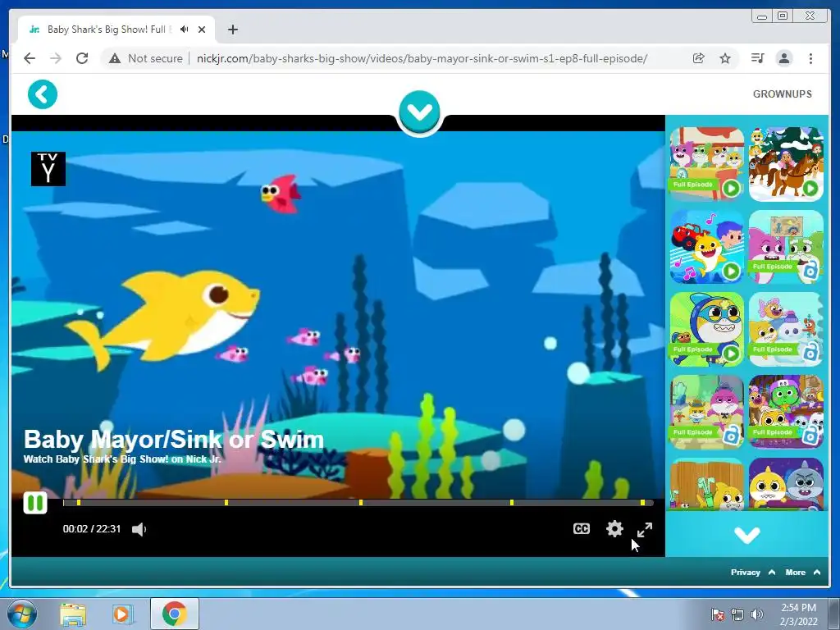Screen dimensions: 840x630
Task: Expand the More footer menu
Action: [802, 572]
